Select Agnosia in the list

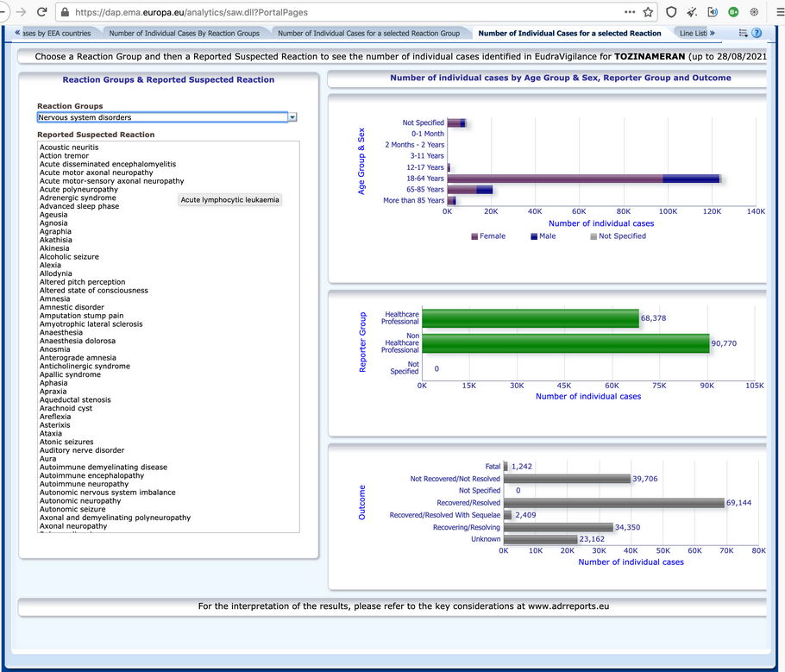[x=53, y=223]
